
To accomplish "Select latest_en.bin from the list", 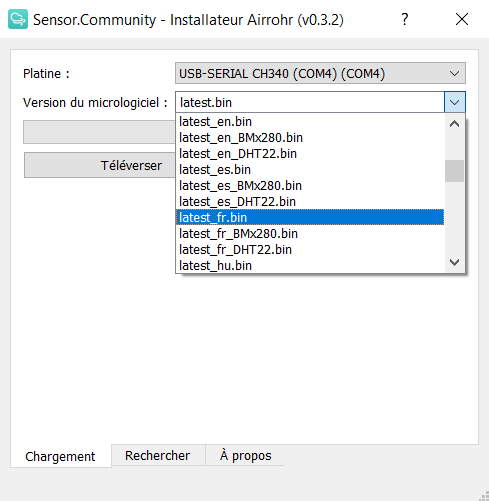I will pyautogui.click(x=310, y=122).
